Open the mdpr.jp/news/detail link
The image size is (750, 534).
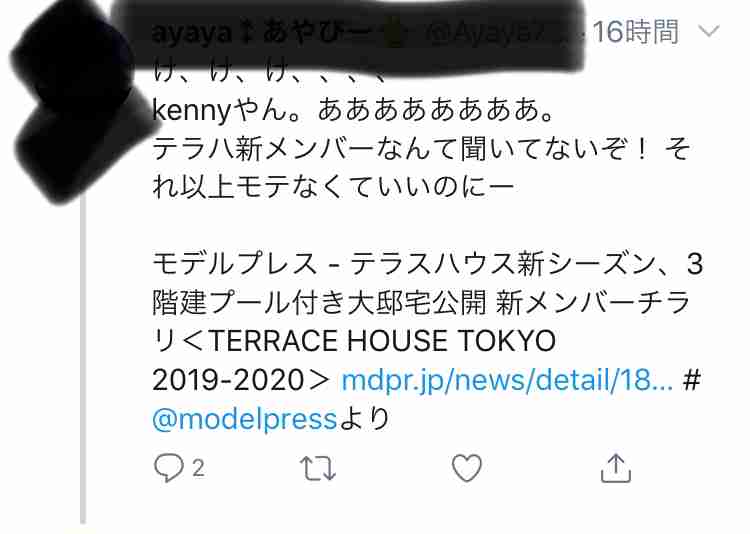click(x=507, y=380)
